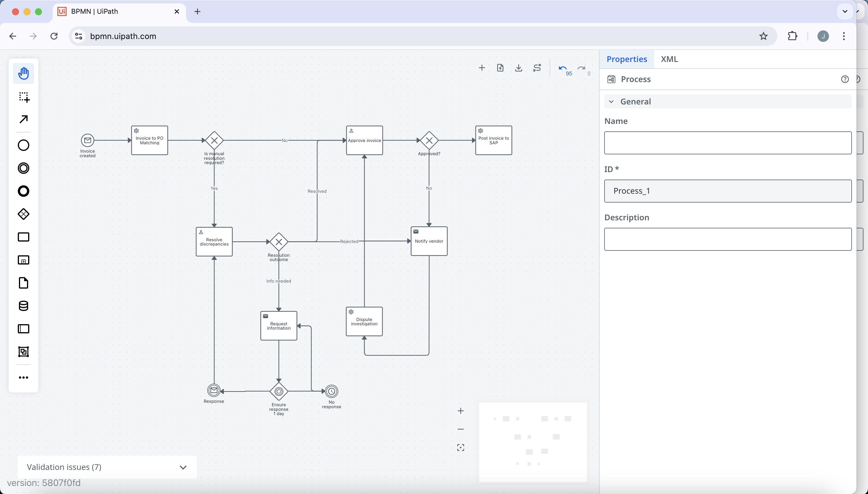The image size is (868, 494).
Task: Click the Rejected flow label
Action: point(349,241)
